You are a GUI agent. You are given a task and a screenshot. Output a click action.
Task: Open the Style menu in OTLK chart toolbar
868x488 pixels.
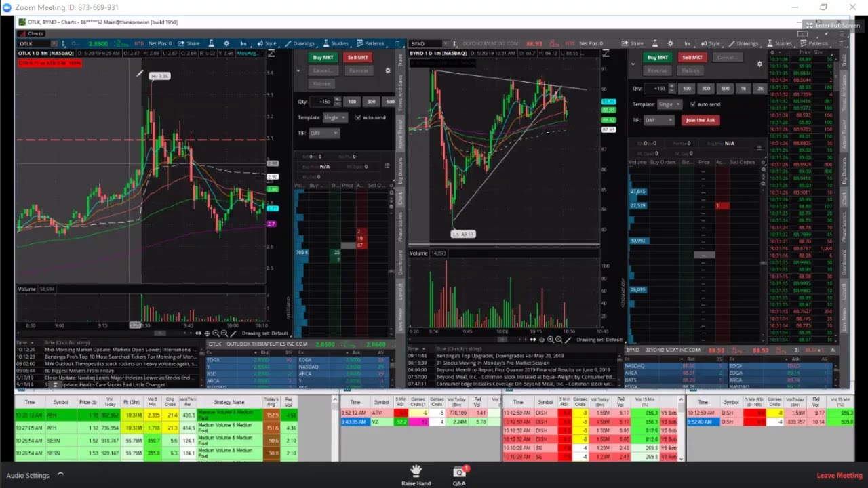(x=267, y=43)
